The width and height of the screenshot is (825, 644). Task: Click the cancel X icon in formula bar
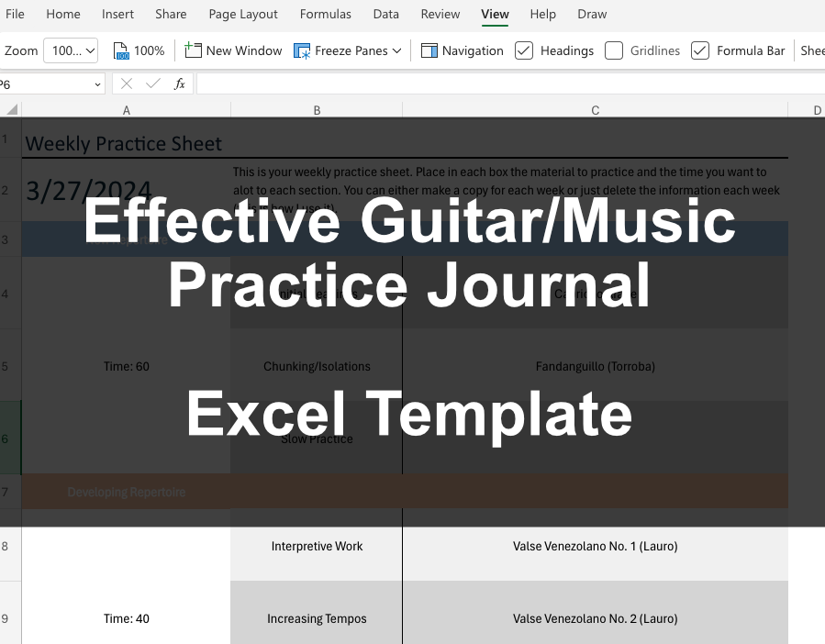pos(127,83)
